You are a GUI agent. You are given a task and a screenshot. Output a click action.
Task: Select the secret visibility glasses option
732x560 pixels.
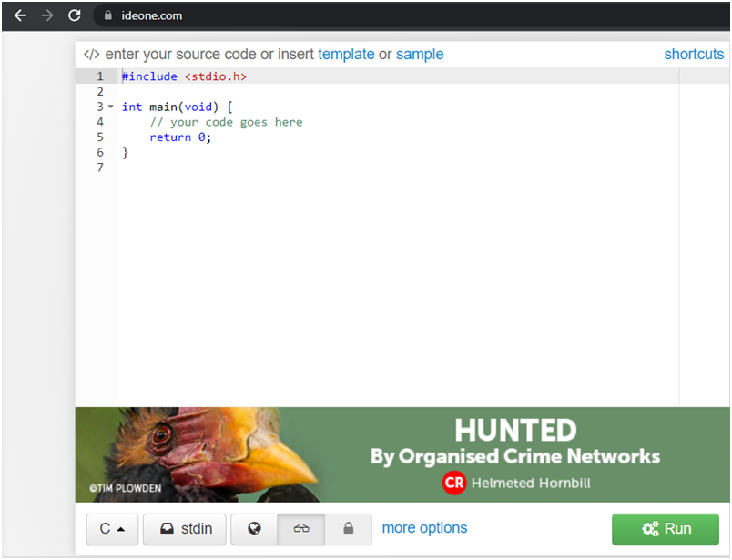[x=301, y=529]
